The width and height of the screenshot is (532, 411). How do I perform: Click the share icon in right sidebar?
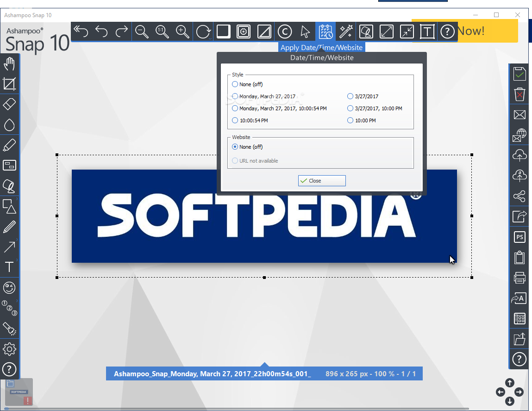[x=519, y=196]
